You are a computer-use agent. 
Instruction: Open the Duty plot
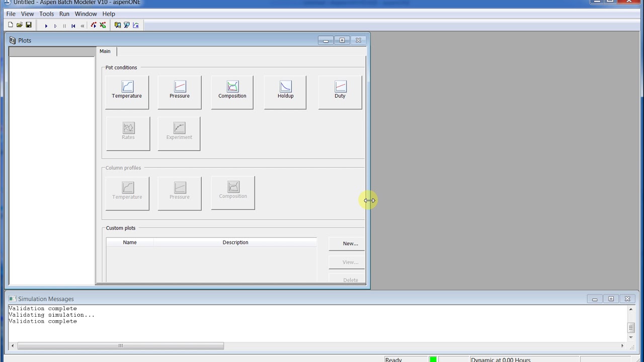point(340,92)
